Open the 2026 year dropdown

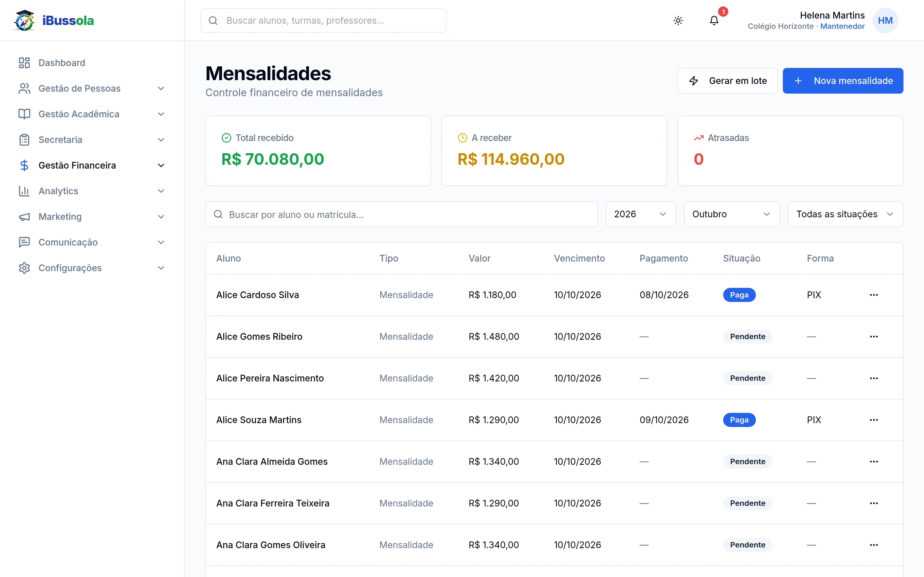[641, 214]
